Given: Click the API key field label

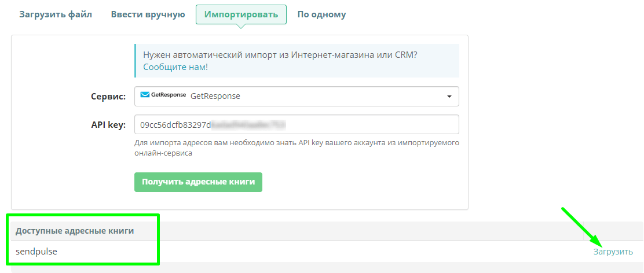Looking at the screenshot, I should tap(109, 124).
